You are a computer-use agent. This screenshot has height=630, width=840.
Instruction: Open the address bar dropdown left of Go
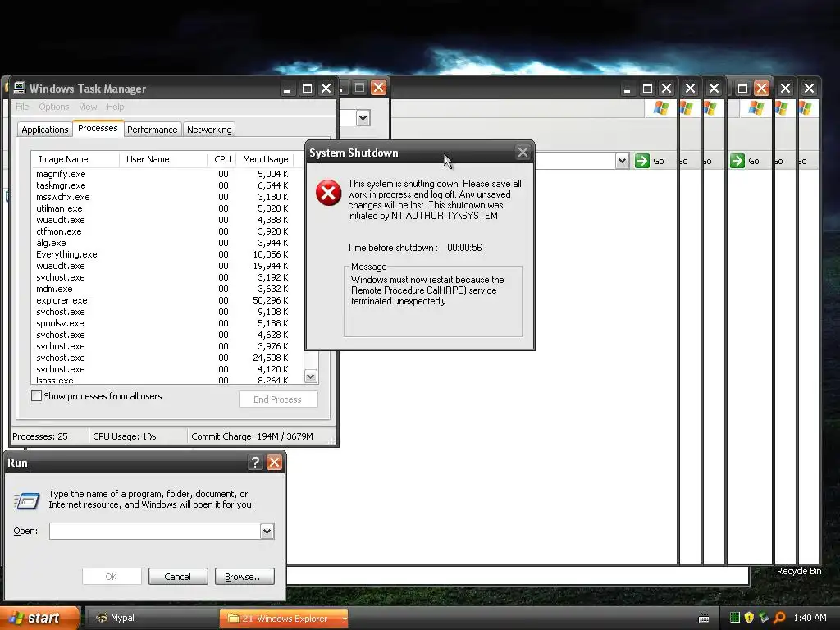(622, 161)
